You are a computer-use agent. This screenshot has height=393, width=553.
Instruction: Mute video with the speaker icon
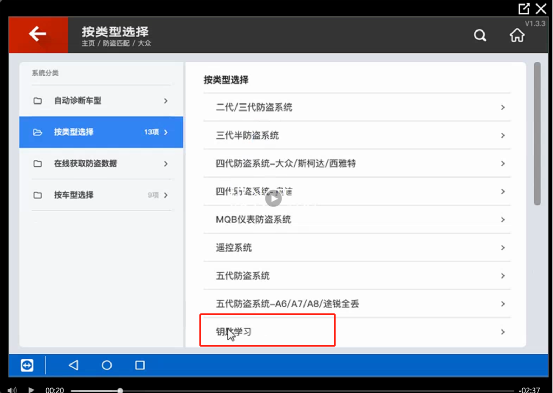click(12, 390)
